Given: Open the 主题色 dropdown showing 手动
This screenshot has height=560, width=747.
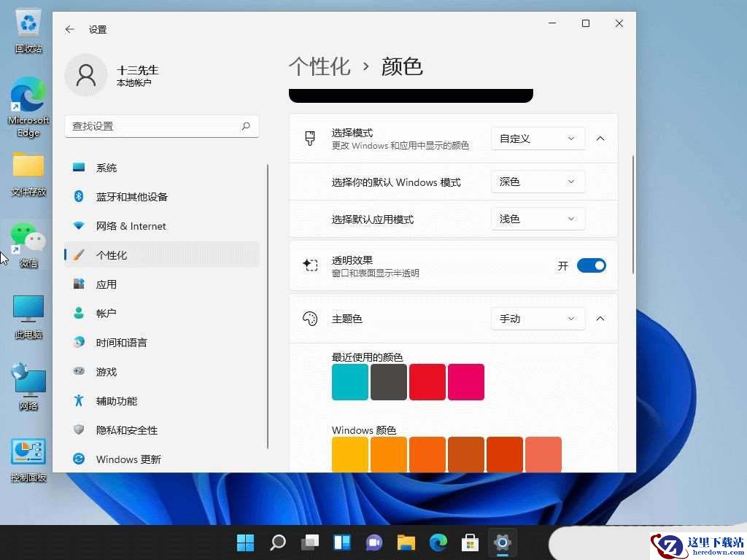Looking at the screenshot, I should coord(538,319).
